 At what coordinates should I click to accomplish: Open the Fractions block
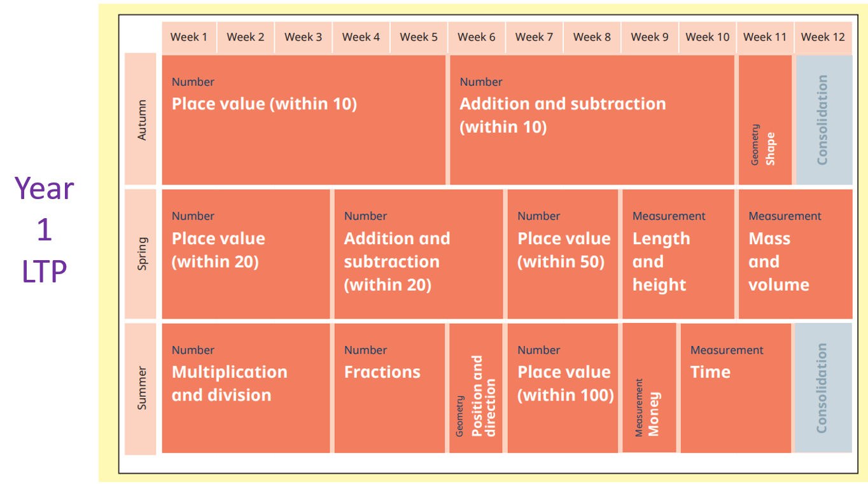[389, 388]
